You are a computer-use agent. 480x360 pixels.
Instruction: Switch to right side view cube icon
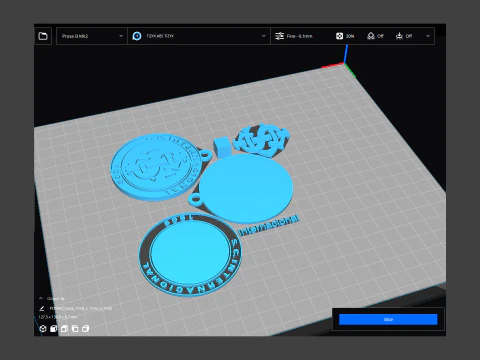86,329
